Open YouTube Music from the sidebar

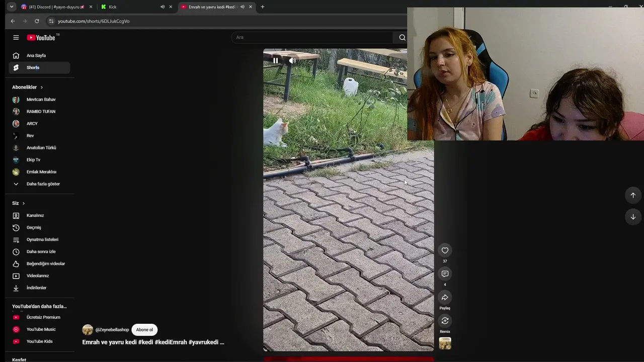[40, 329]
